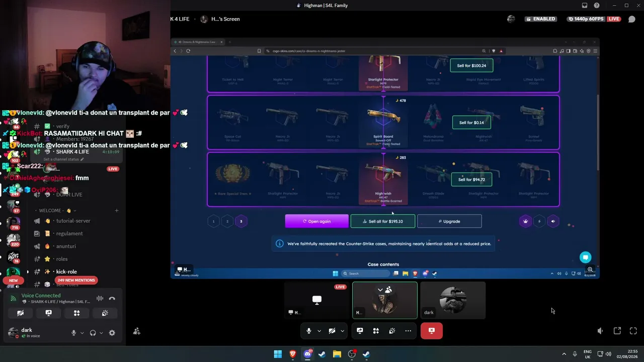Stop streaming with the red button
This screenshot has width=644, height=362.
(431, 331)
